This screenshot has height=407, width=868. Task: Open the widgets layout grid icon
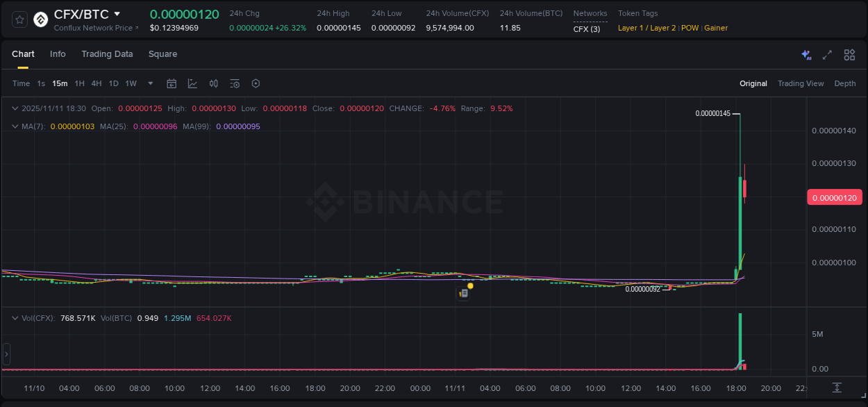849,54
